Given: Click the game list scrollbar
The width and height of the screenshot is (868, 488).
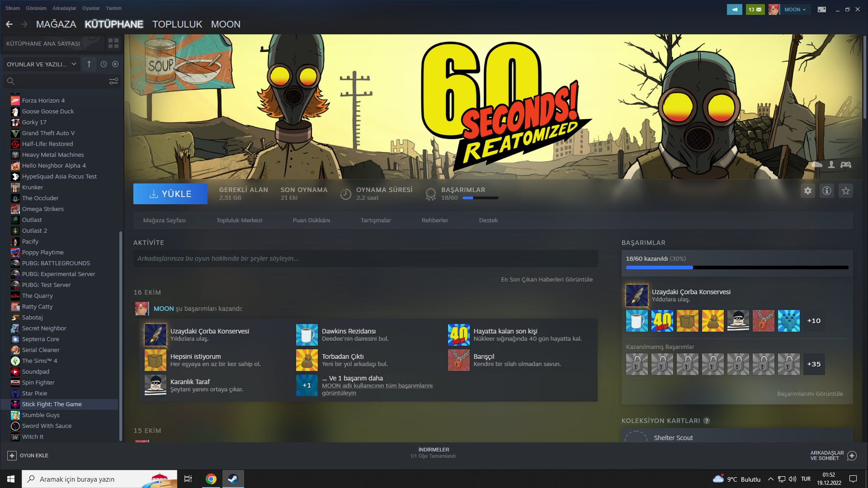Looking at the screenshot, I should click(x=121, y=336).
